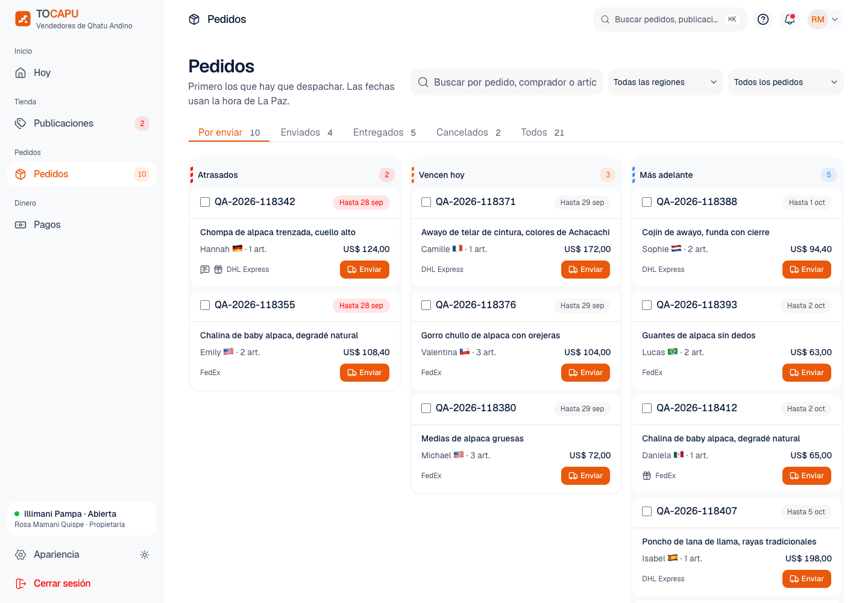Click the Apariencia gear icon

pyautogui.click(x=20, y=555)
